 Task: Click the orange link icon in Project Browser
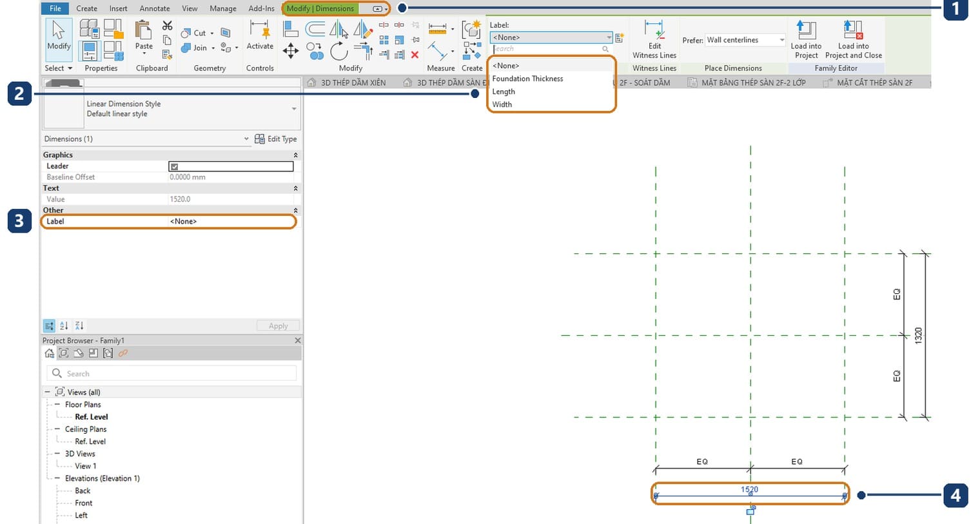[123, 353]
